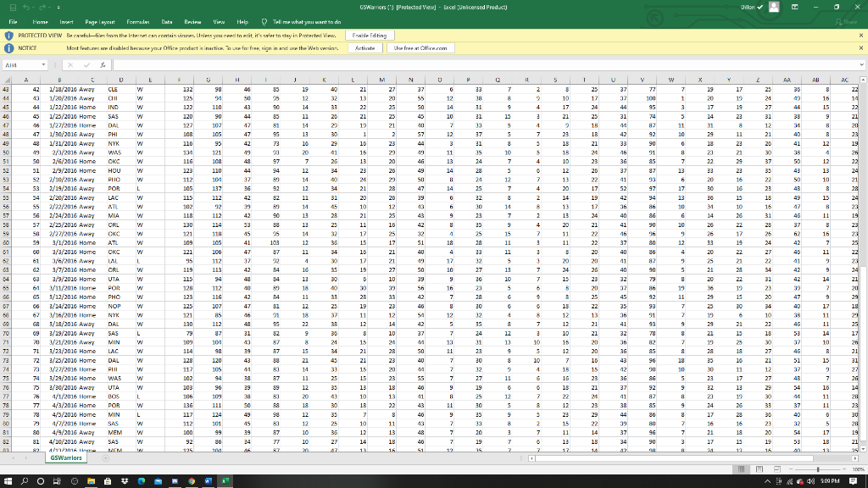868x488 pixels.
Task: Open Google Chrome from the taskbar
Action: [x=192, y=481]
